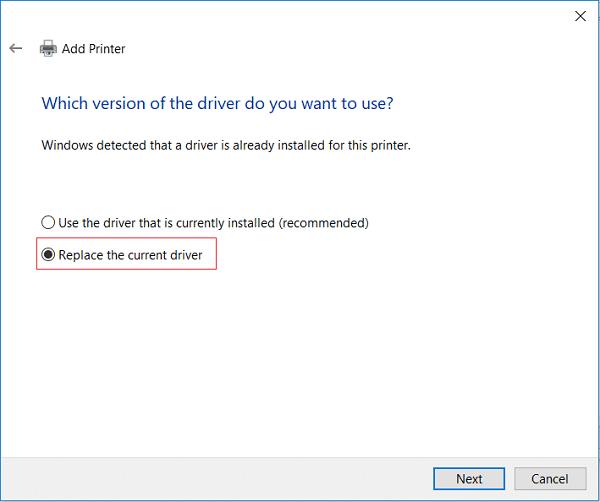The width and height of the screenshot is (600, 502).
Task: Select the currently installed driver radio button
Action: tap(48, 223)
